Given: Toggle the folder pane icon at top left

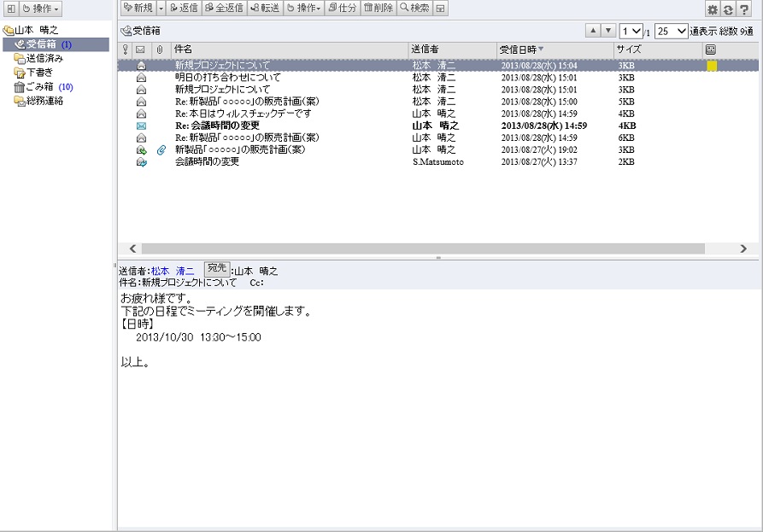Looking at the screenshot, I should coord(10,9).
